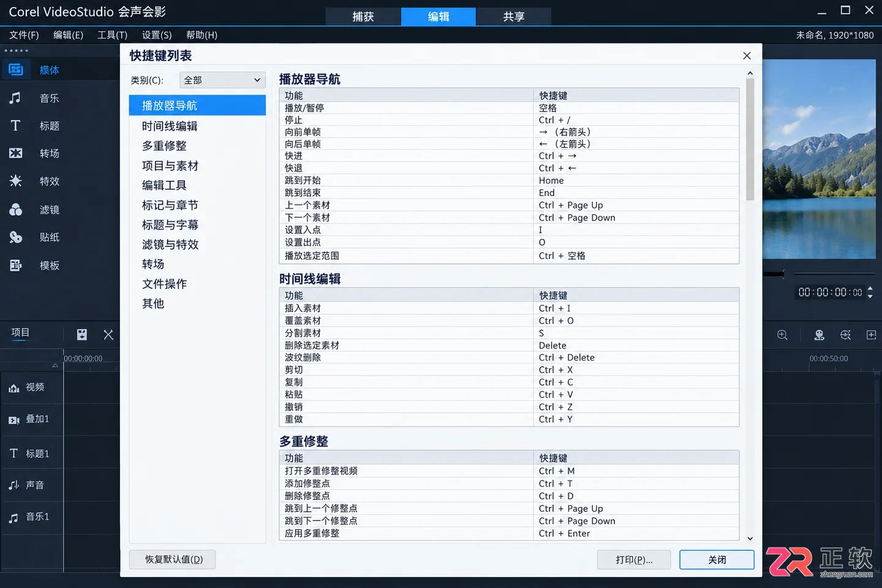Viewport: 882px width, 588px height.
Task: Click the 播放/暂停 row in shortcut table
Action: point(509,108)
